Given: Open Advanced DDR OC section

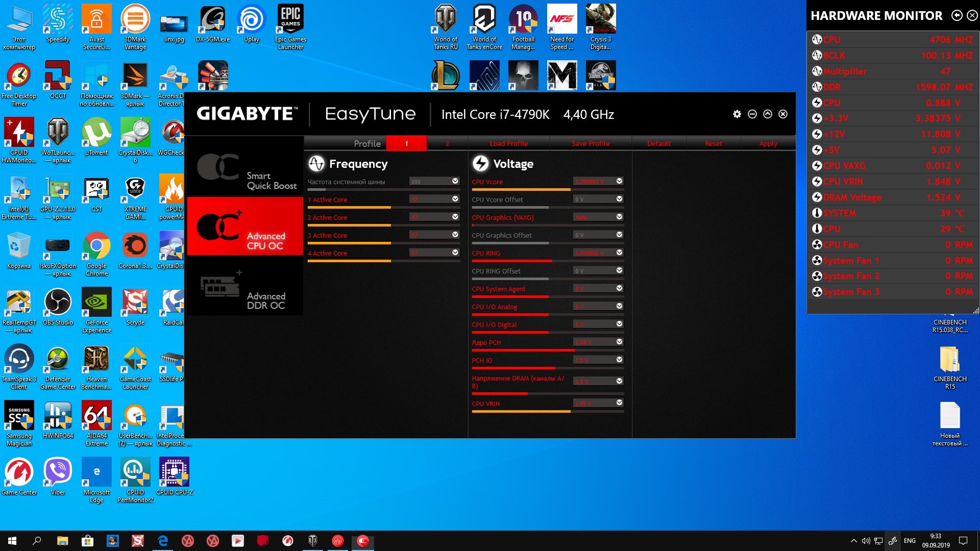Looking at the screenshot, I should [245, 287].
